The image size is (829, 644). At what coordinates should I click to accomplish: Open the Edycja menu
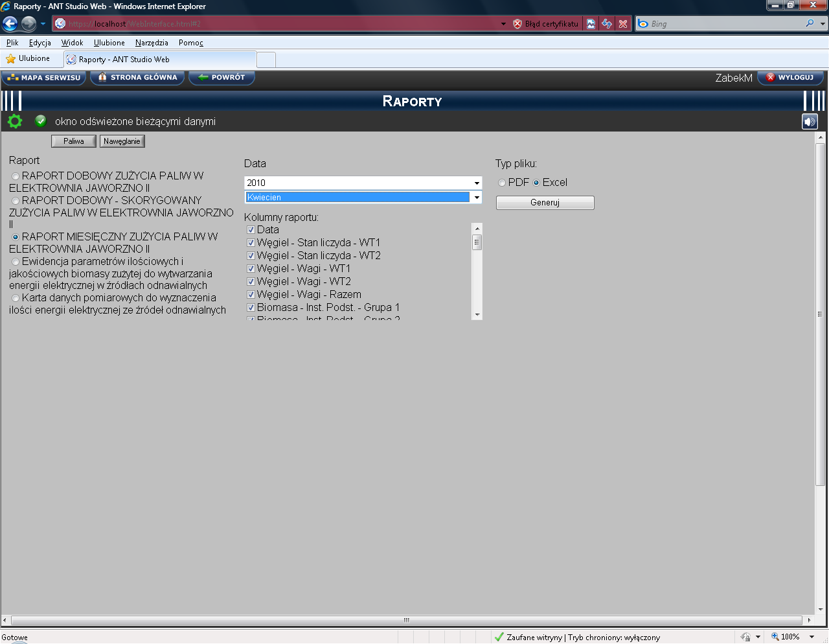tap(40, 43)
